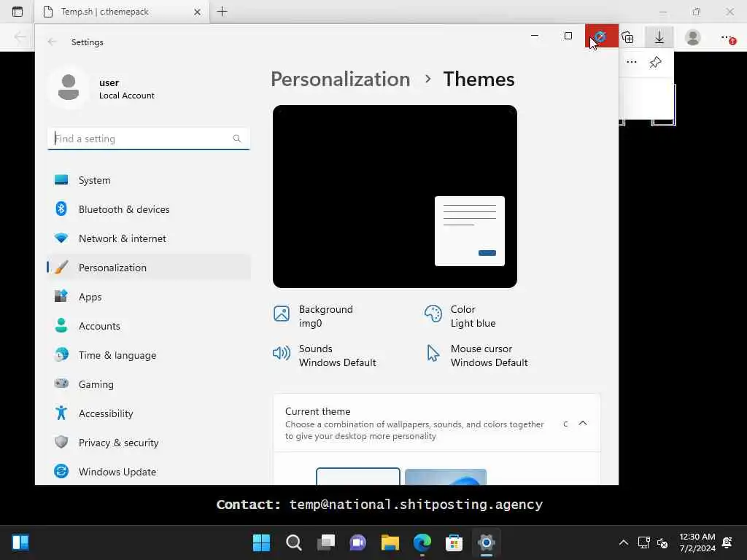This screenshot has height=560, width=747.
Task: Open Accessibility settings category
Action: click(149, 413)
